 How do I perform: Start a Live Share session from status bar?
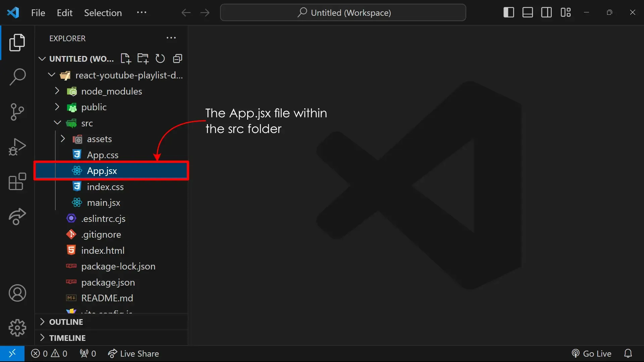coord(134,353)
